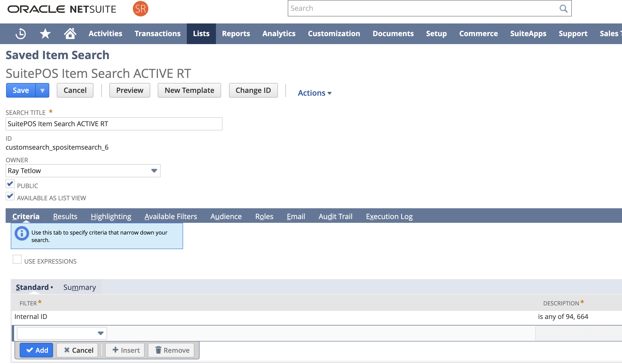Open the Transactions menu
Screen dimensions: 622x364
pos(157,34)
